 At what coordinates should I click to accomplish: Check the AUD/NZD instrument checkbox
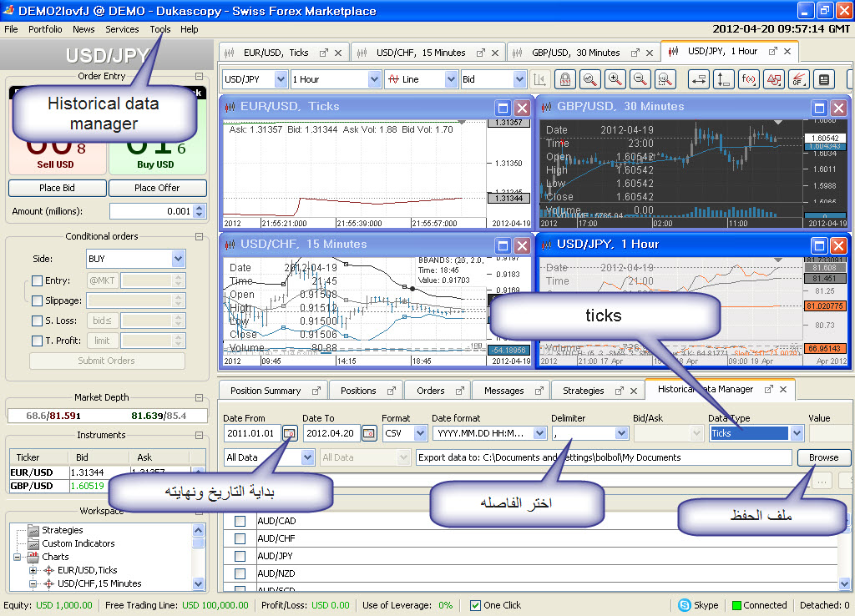pyautogui.click(x=240, y=573)
